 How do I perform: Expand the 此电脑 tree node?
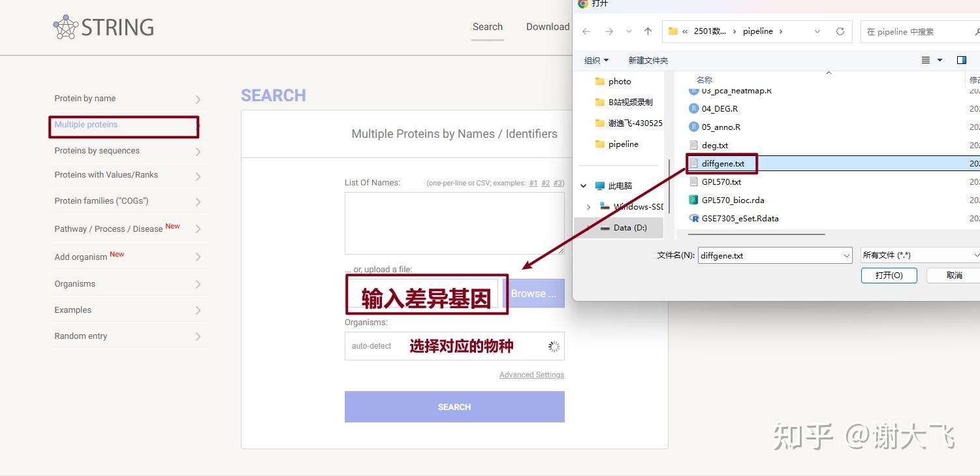tap(583, 185)
